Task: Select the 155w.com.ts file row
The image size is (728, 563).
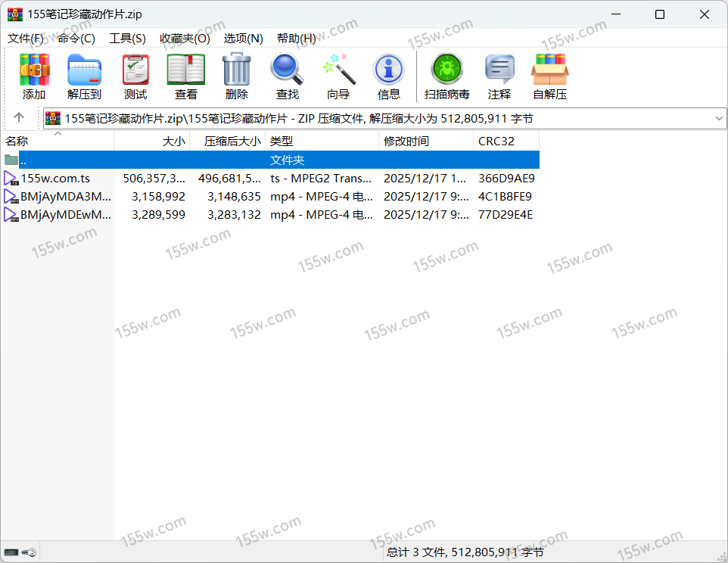Action: coord(55,179)
